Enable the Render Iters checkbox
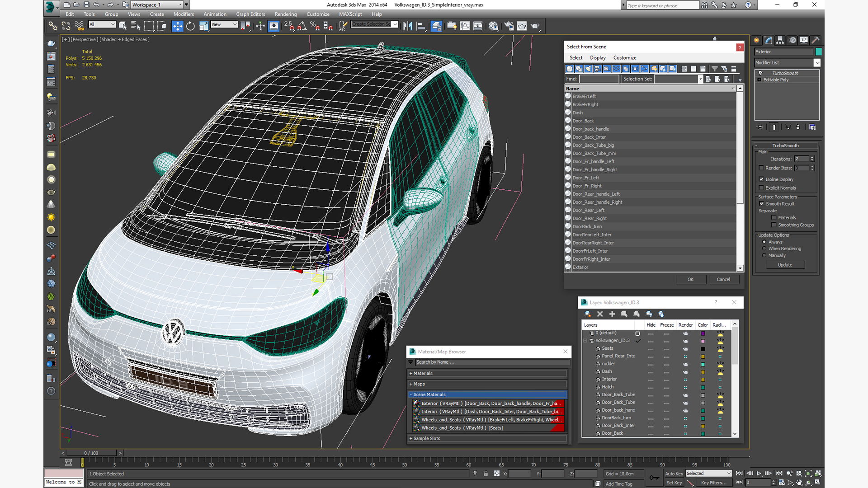 coord(761,168)
